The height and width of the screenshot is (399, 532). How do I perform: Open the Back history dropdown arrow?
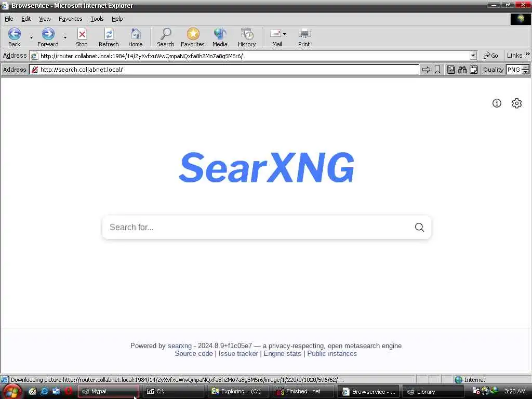pyautogui.click(x=31, y=37)
